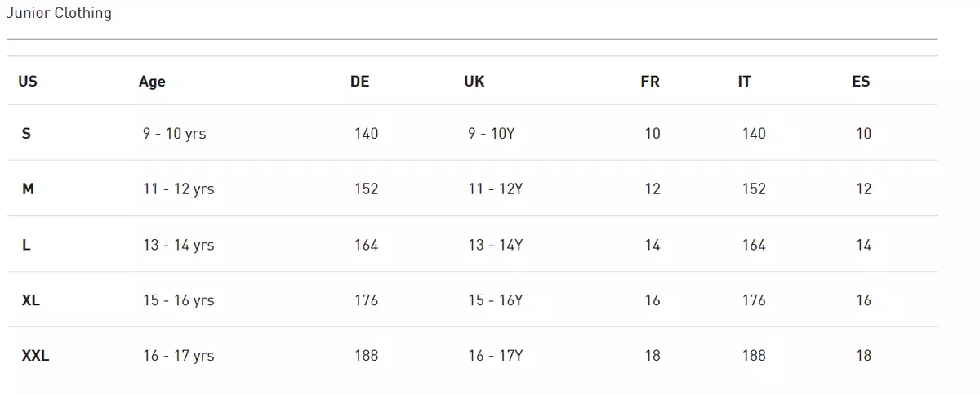Click the DE column header
The height and width of the screenshot is (395, 980).
click(x=360, y=82)
